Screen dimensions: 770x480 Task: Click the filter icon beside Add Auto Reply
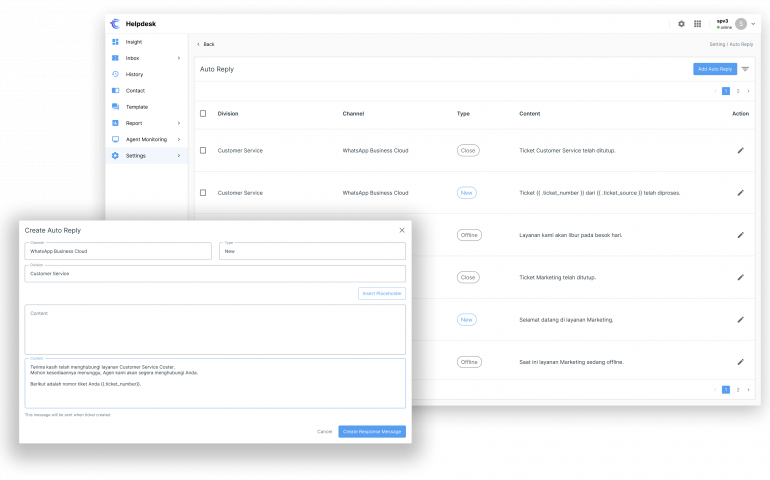coord(745,69)
